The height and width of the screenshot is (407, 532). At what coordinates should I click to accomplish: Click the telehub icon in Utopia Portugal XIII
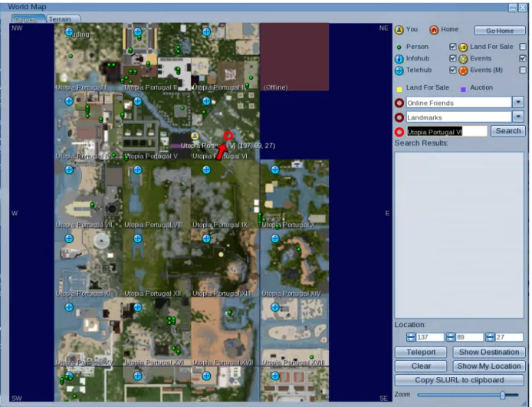[206, 238]
